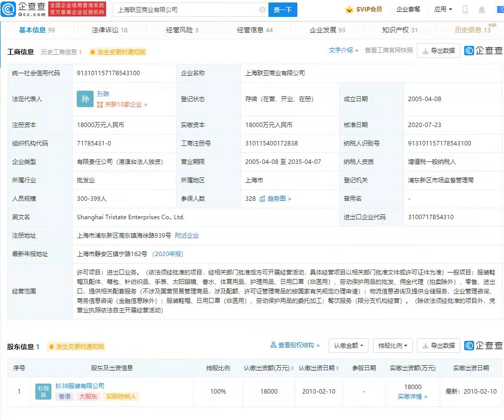Switch to 经营信息 tab
504x420 pixels.
coord(254,30)
